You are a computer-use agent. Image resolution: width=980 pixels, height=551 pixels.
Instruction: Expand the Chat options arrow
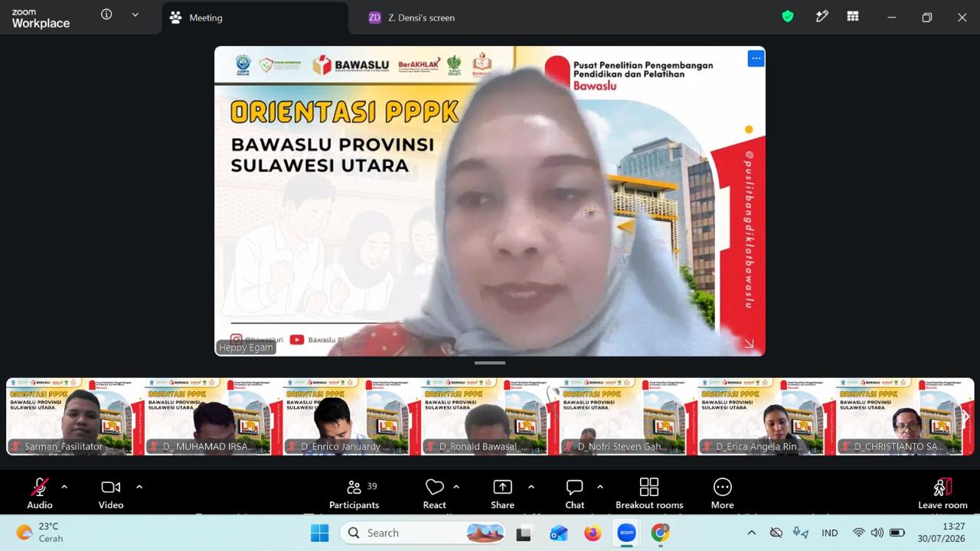tap(599, 487)
